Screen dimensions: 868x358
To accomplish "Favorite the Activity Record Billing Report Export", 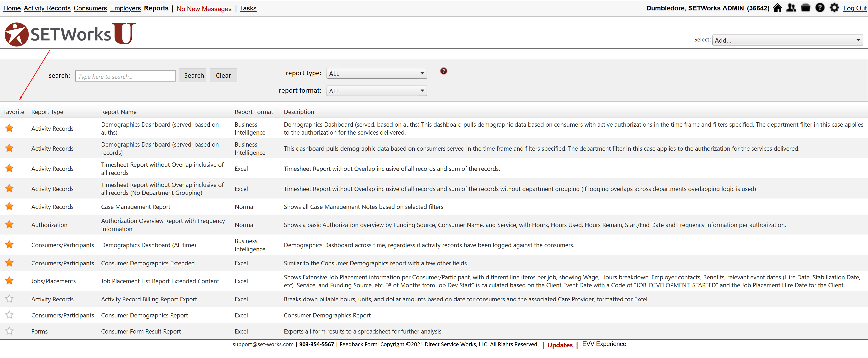I will pos(10,299).
